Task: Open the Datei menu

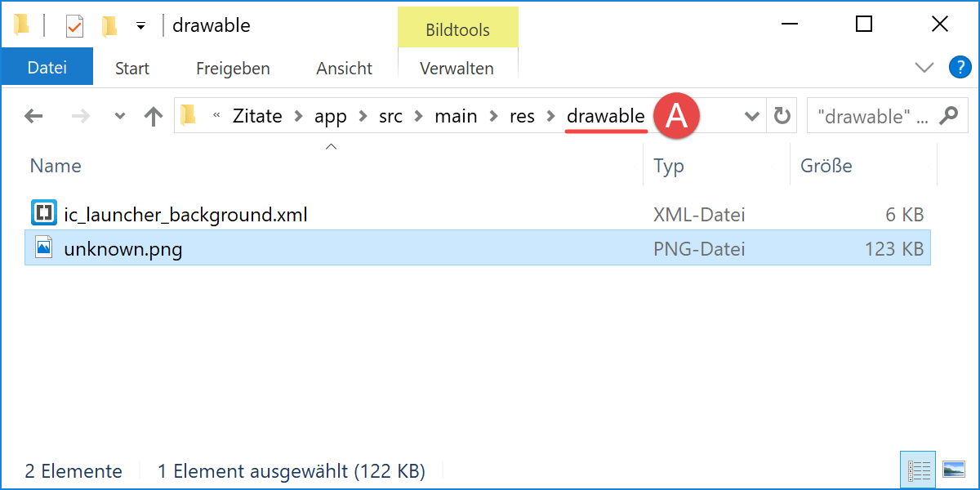Action: point(47,68)
